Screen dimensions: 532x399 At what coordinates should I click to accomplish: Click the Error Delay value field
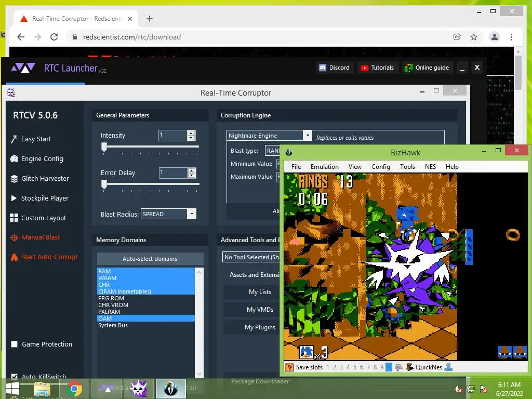173,172
